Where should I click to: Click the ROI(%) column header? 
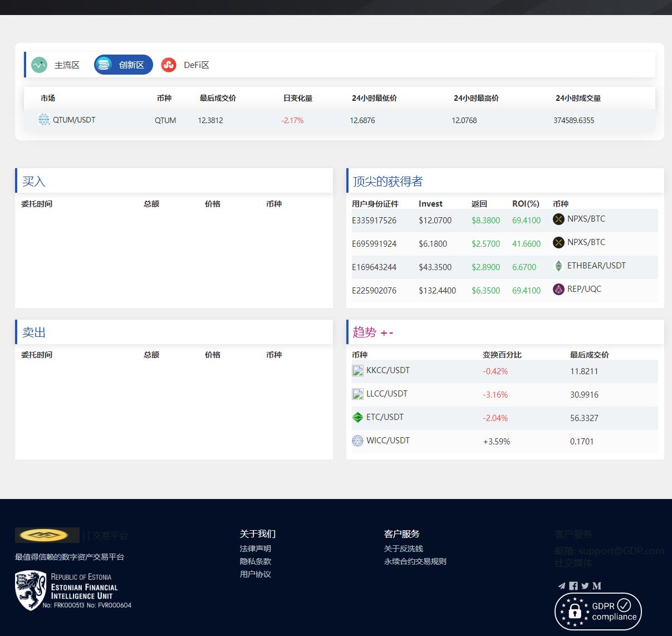click(x=526, y=204)
